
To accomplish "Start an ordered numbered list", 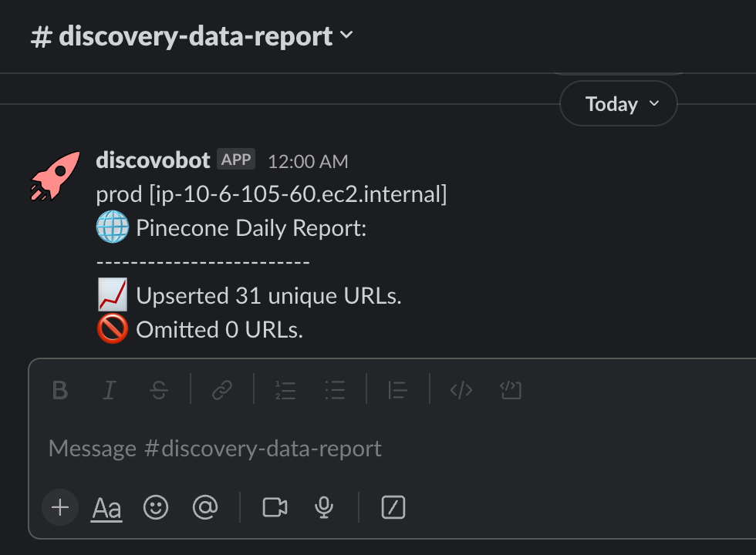I will 285,391.
